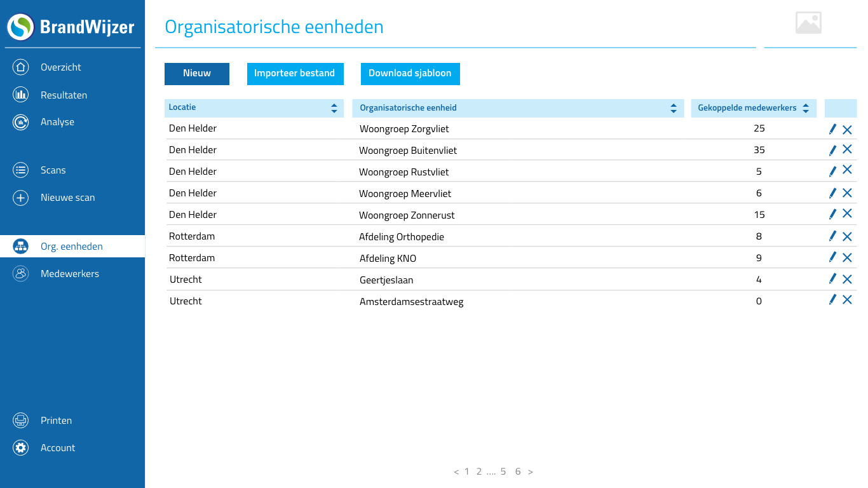868x488 pixels.
Task: Click the Account gear icon
Action: point(21,448)
